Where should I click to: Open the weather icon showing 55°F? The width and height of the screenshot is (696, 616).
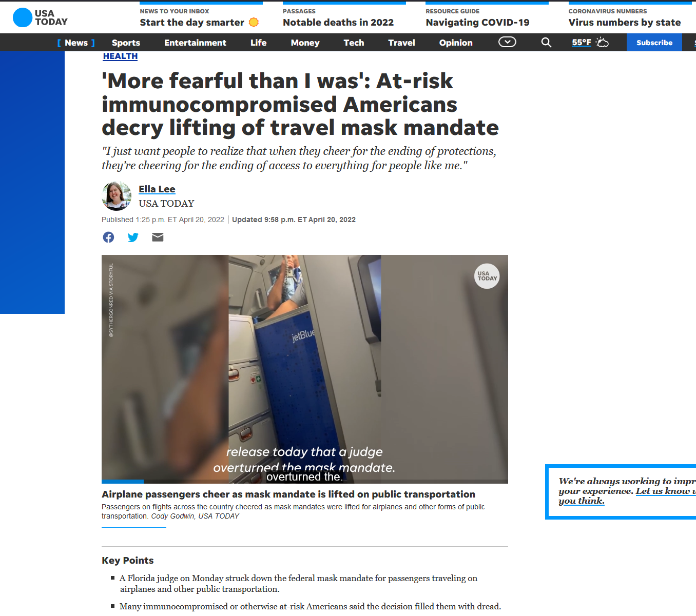[590, 43]
